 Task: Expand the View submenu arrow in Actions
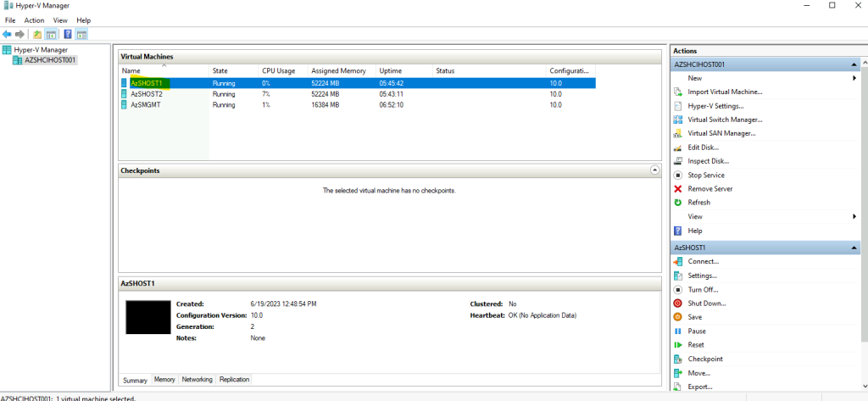coord(854,216)
